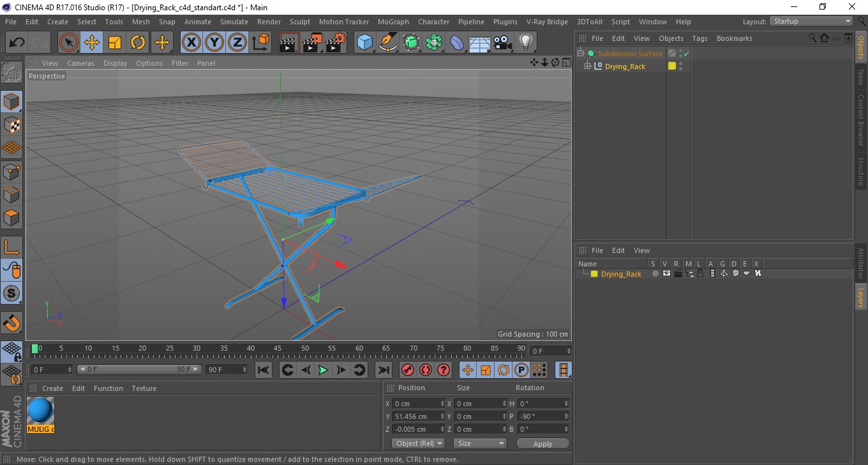Screen dimensions: 868x465
Task: Enable Axis mode in left palette
Action: 11,247
